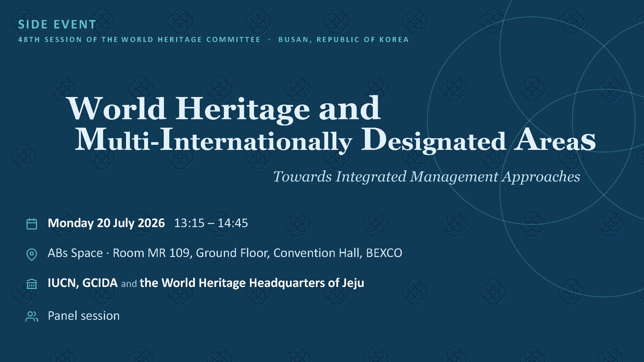
Task: Click the people icon beside Panel session
Action: [x=32, y=317]
